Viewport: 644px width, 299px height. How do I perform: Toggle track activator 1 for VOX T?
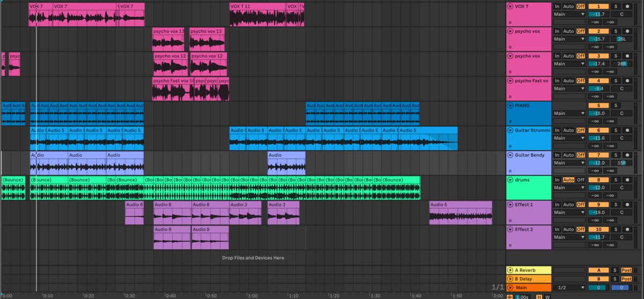(x=598, y=6)
